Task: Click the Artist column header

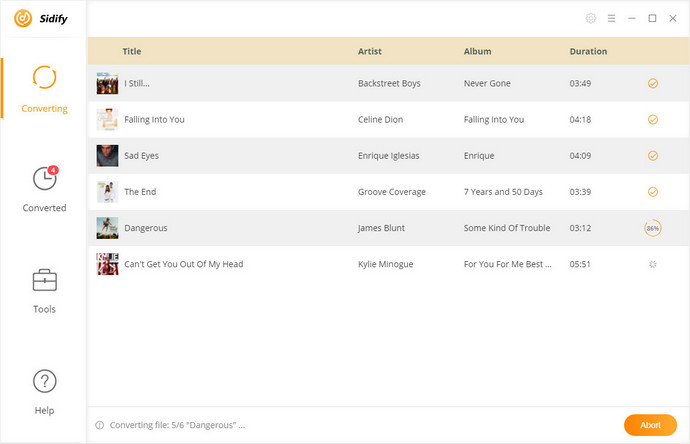Action: pyautogui.click(x=370, y=51)
